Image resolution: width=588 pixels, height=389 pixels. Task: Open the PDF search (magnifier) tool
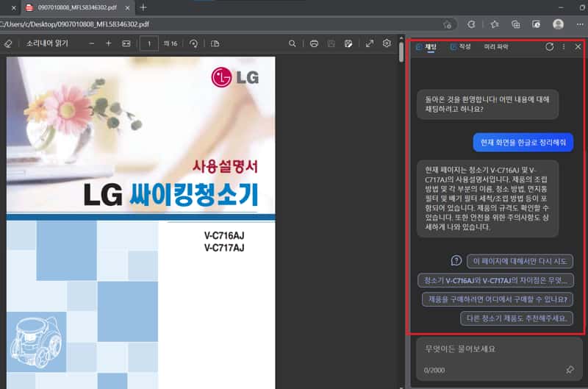pos(292,43)
